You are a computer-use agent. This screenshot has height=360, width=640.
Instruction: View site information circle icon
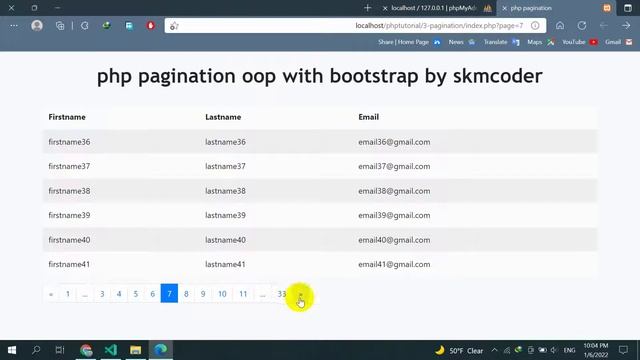click(x=535, y=26)
